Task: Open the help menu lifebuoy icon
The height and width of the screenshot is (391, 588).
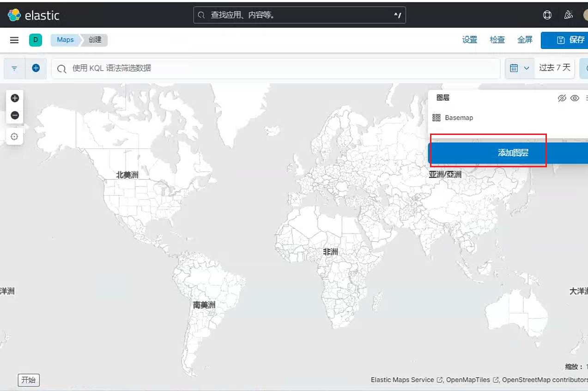Action: [547, 15]
